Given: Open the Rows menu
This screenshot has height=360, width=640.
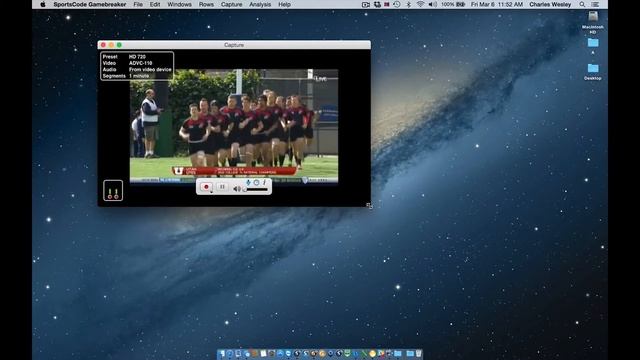Looking at the screenshot, I should point(206,4).
